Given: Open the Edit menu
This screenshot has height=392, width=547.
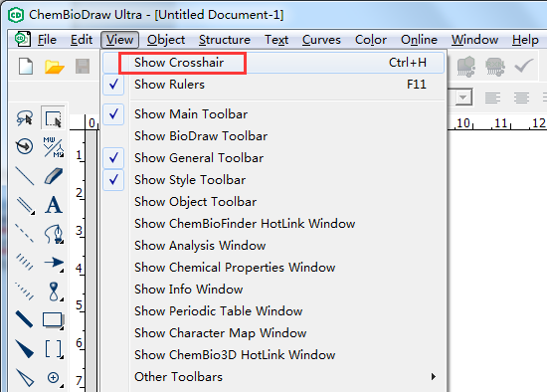Looking at the screenshot, I should tap(82, 40).
